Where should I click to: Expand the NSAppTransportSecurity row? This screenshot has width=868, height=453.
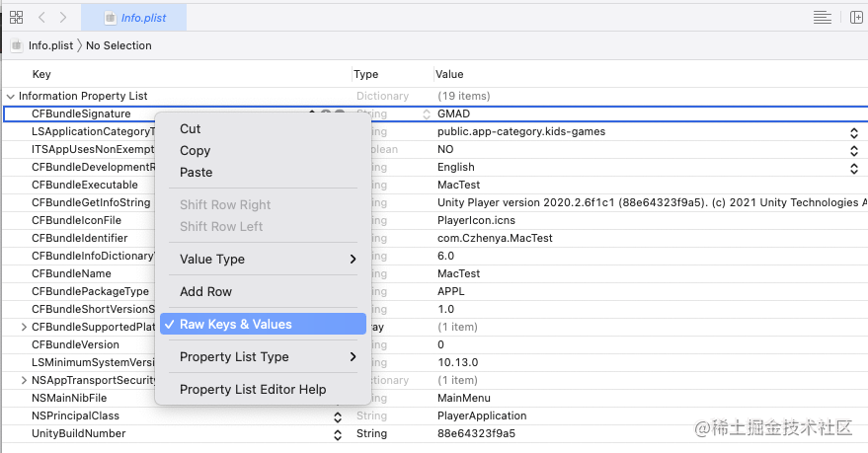pyautogui.click(x=25, y=381)
